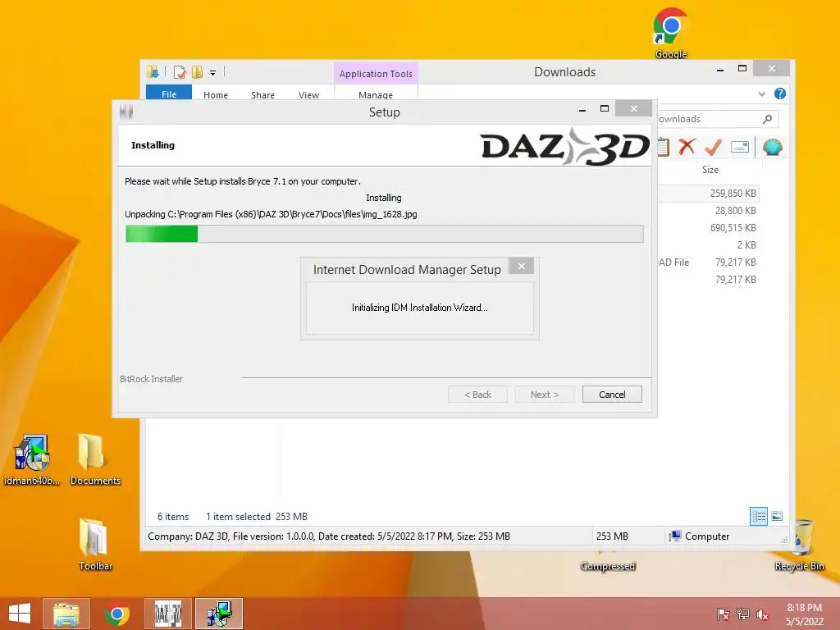Click the Initializing IDM Installation Wizard text

[x=419, y=308]
